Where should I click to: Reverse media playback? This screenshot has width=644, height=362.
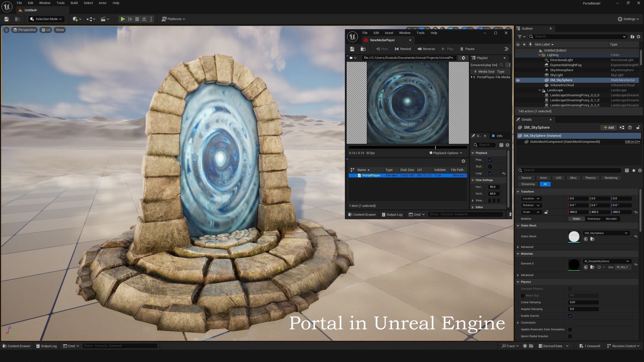[x=426, y=49]
